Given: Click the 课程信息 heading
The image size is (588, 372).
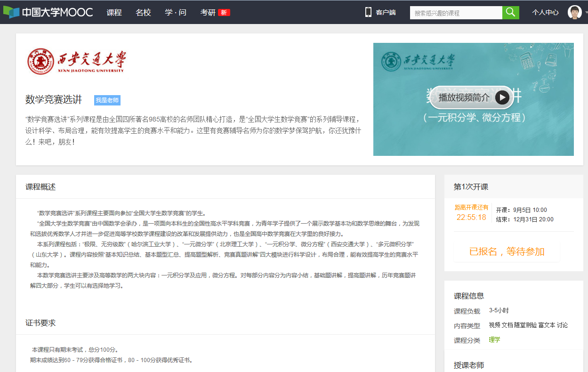Looking at the screenshot, I should [x=469, y=296].
